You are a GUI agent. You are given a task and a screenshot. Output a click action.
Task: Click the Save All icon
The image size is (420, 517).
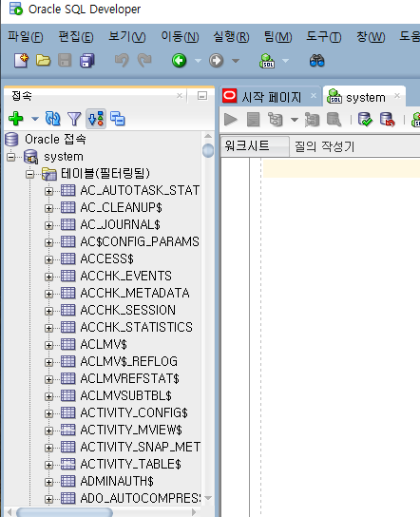click(x=87, y=61)
